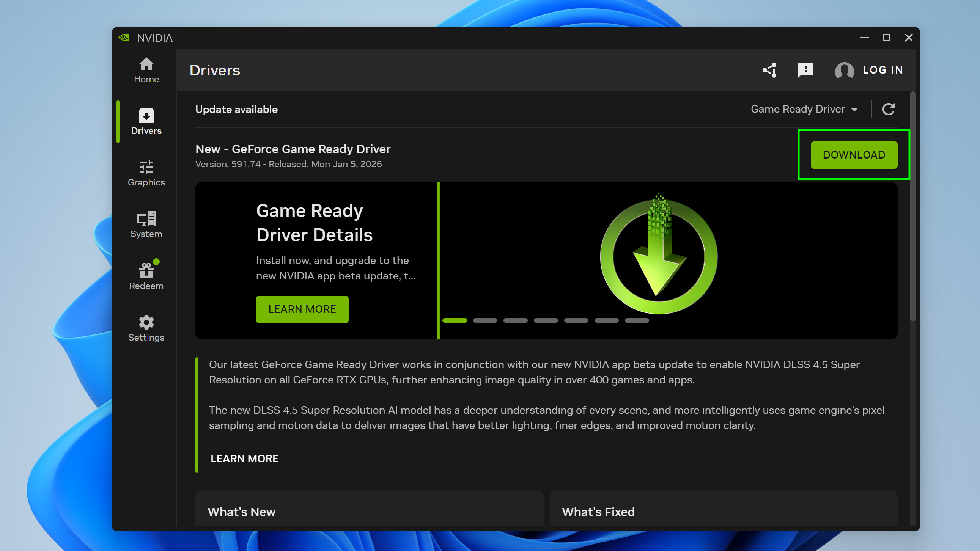Jump to second carousel slide indicator
The height and width of the screenshot is (551, 980).
[x=485, y=320]
